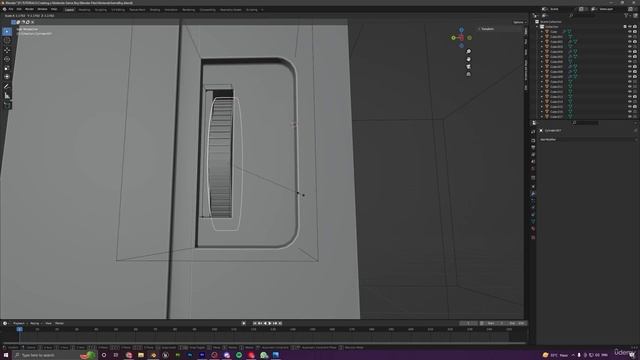Viewport: 640px width, 360px height.
Task: Select the Move tool
Action: [7, 50]
